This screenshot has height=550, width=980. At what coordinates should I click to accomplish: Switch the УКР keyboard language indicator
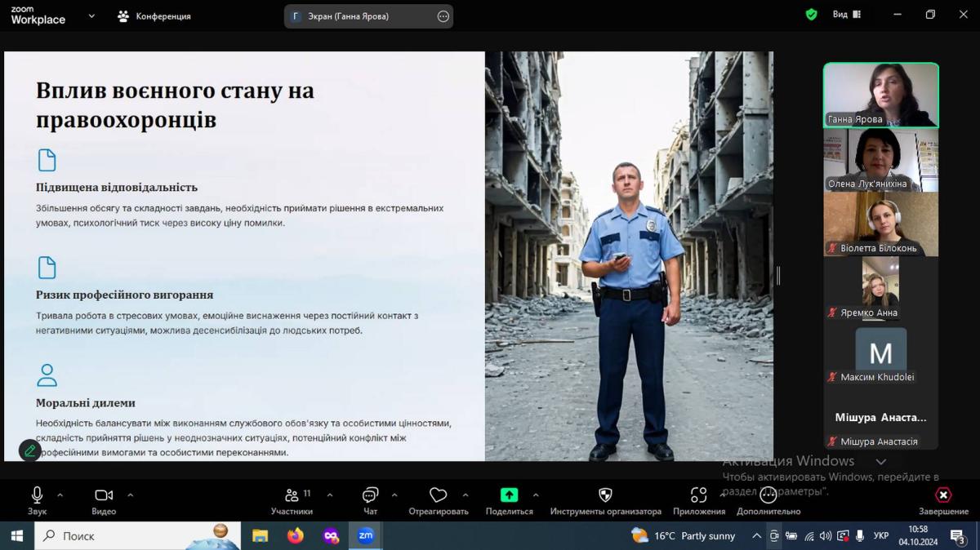click(x=881, y=536)
